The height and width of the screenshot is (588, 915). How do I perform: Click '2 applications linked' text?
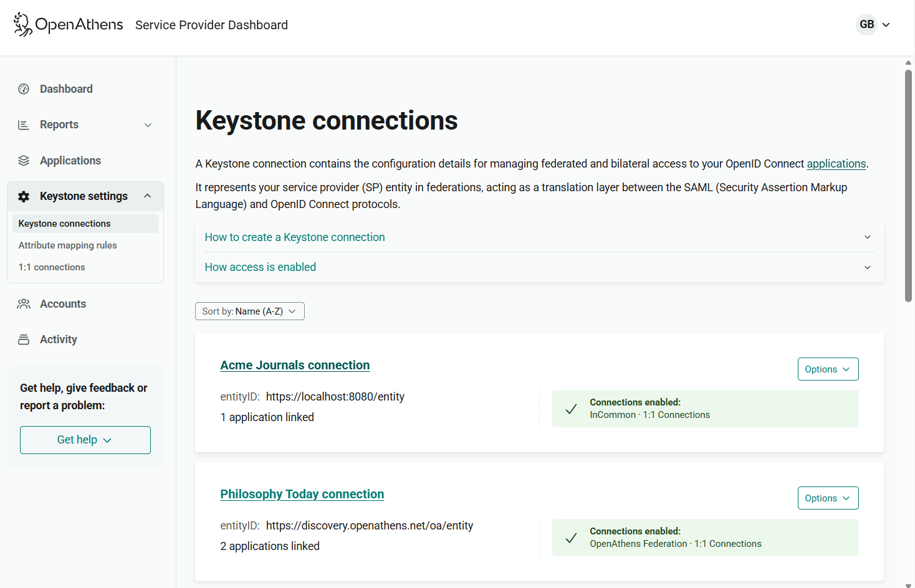point(270,546)
